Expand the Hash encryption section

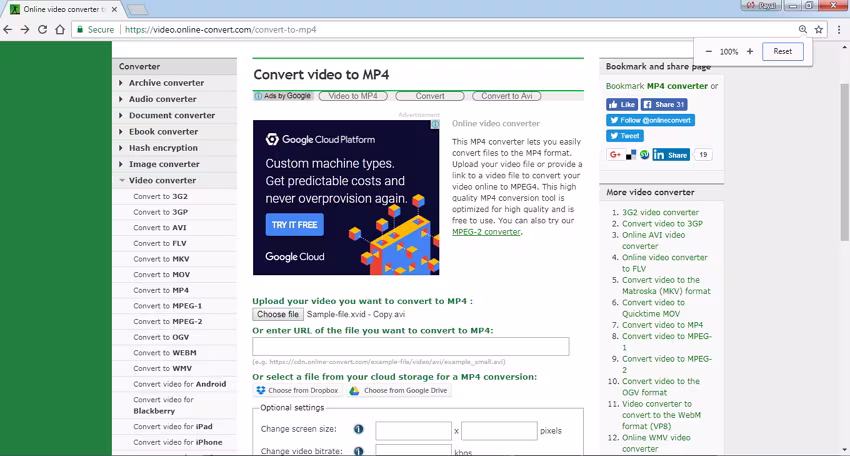click(x=163, y=148)
